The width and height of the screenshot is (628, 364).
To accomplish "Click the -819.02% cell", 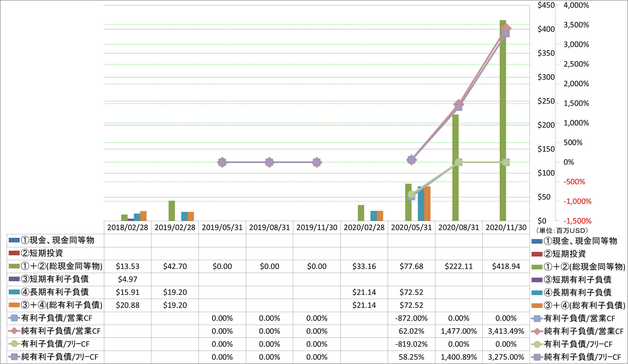I will tap(412, 344).
